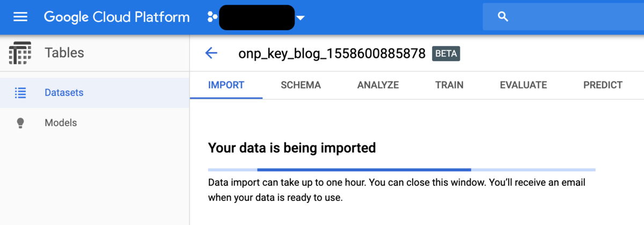This screenshot has width=644, height=225.
Task: Switch to the SCHEMA tab
Action: [x=301, y=85]
